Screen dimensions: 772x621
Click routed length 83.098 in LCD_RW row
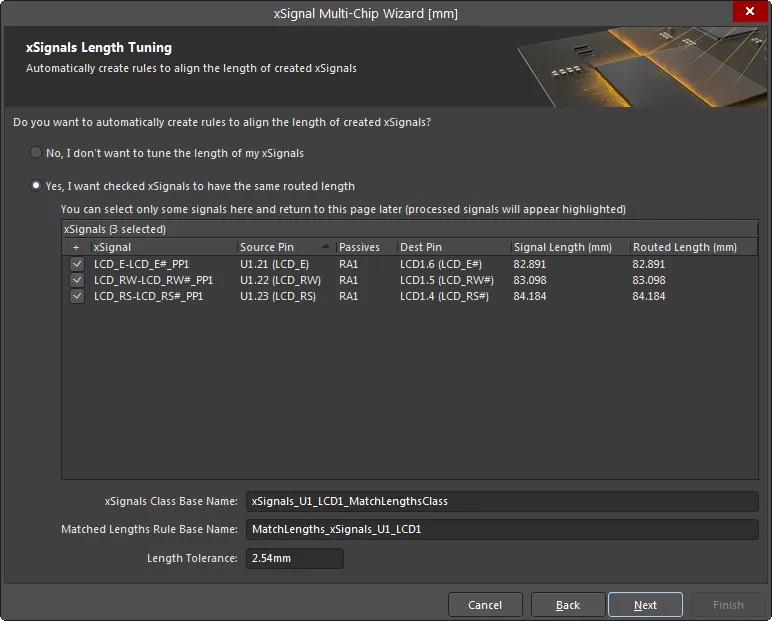pyautogui.click(x=648, y=280)
